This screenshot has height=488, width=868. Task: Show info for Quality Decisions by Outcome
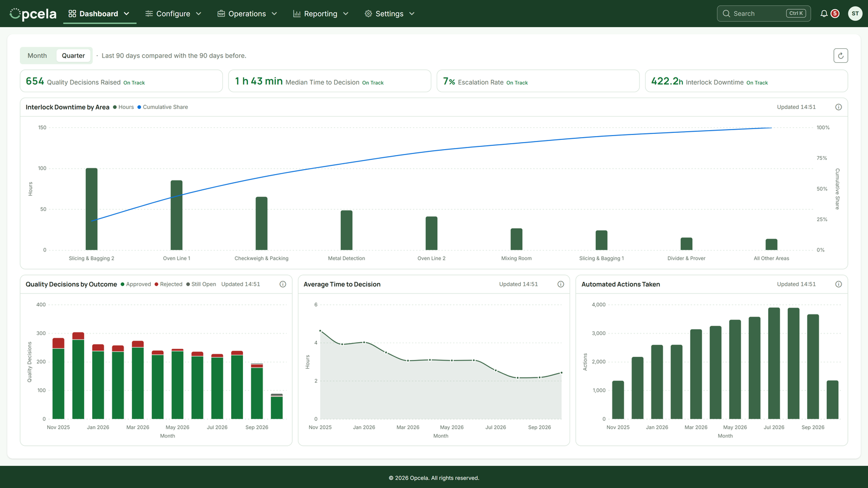pyautogui.click(x=283, y=284)
